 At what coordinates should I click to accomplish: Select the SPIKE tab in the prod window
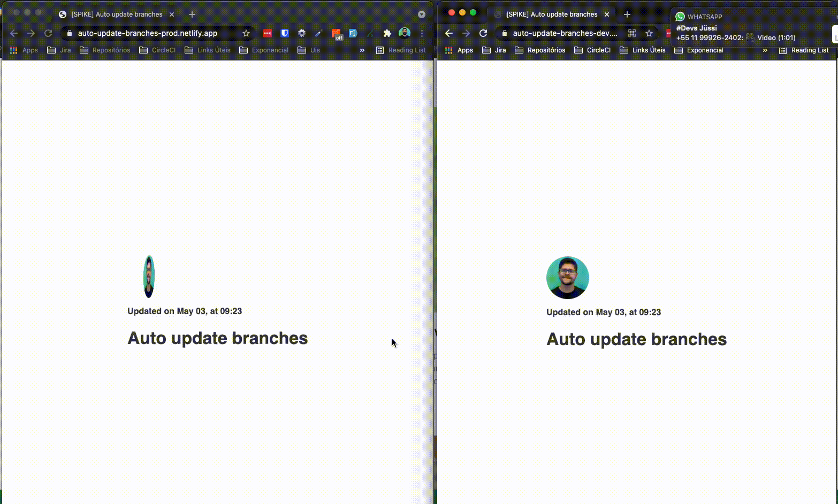(117, 14)
